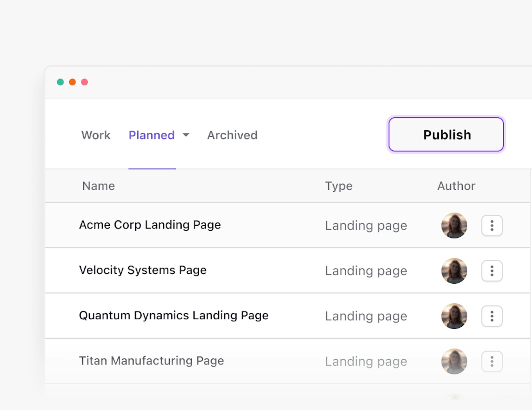Switch to the Work tab
The width and height of the screenshot is (532, 410).
[x=96, y=135]
